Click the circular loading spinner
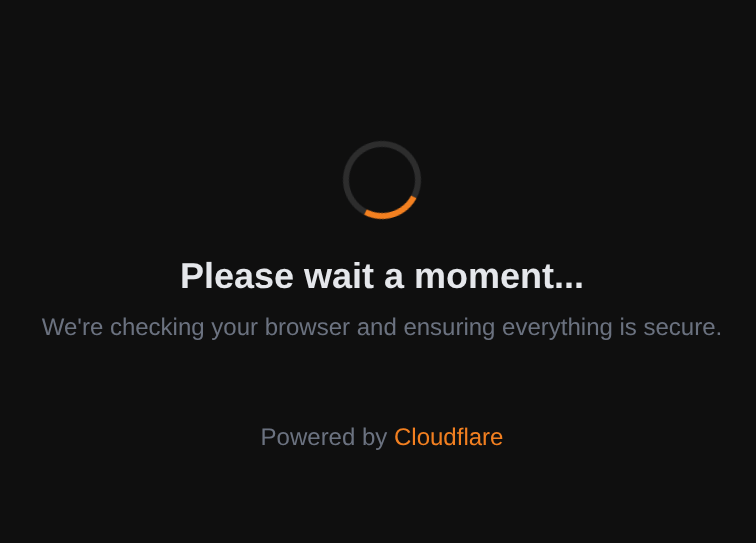The image size is (756, 543). (382, 180)
